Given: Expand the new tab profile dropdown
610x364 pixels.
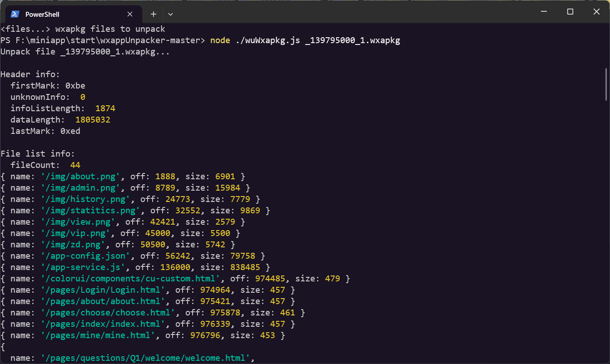Looking at the screenshot, I should tap(170, 14).
